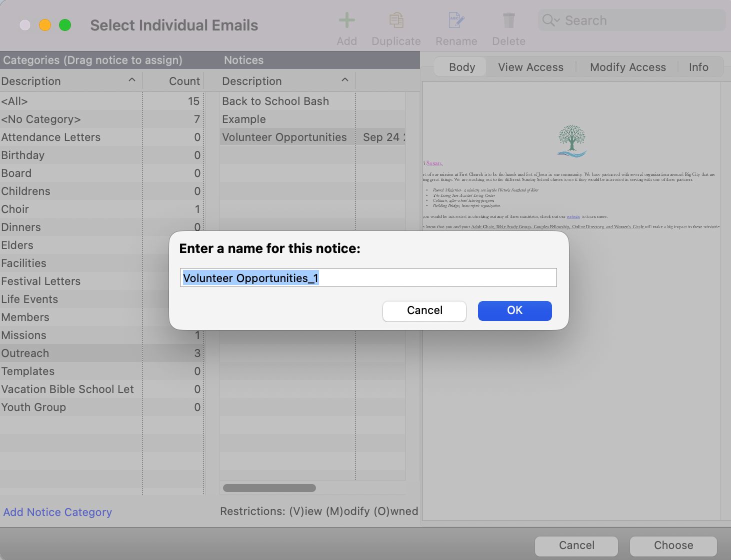Sort notices by Description column header
This screenshot has width=731, height=560.
pyautogui.click(x=287, y=81)
